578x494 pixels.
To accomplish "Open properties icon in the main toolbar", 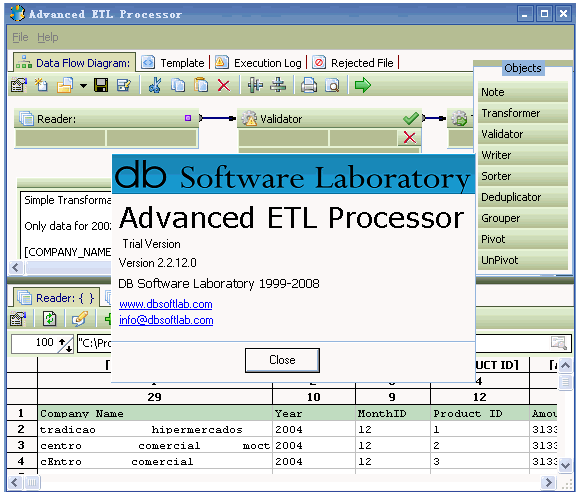I will [x=19, y=85].
